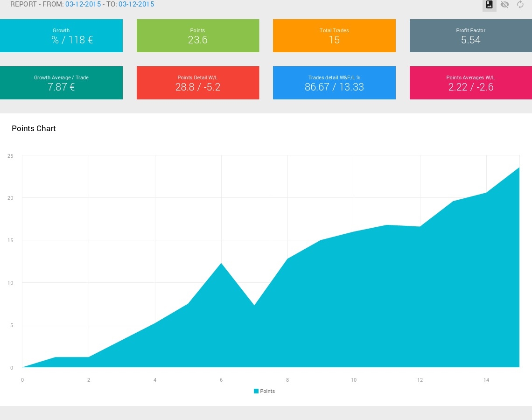The width and height of the screenshot is (532, 420).
Task: Click the Points Chart title
Action: (x=34, y=129)
